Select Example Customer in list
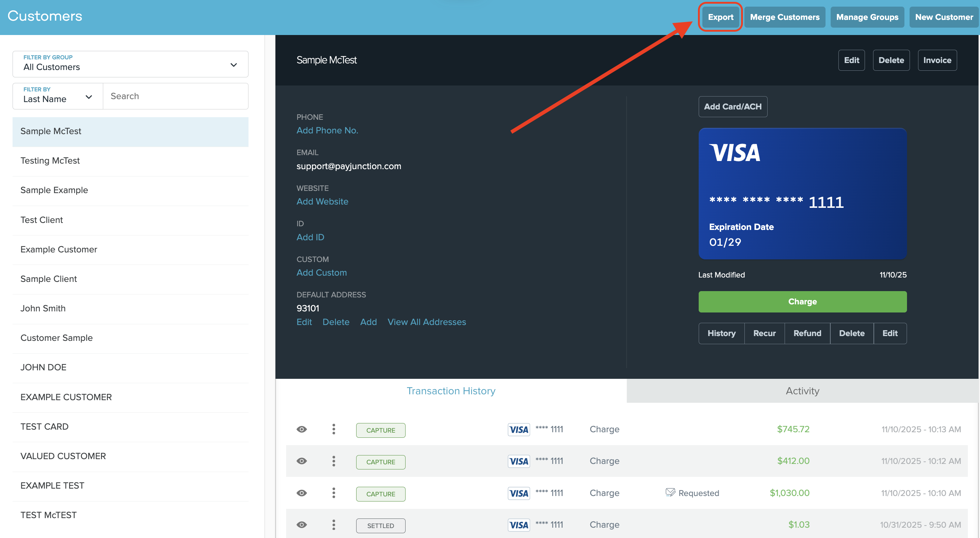 click(x=131, y=249)
